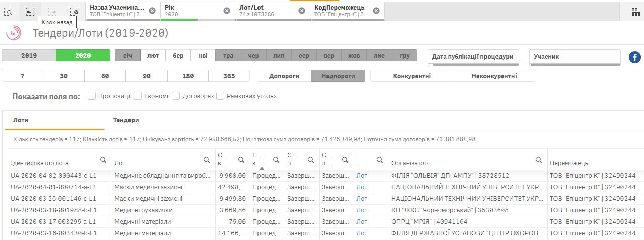Toggle the Економії checkbox

click(x=138, y=96)
